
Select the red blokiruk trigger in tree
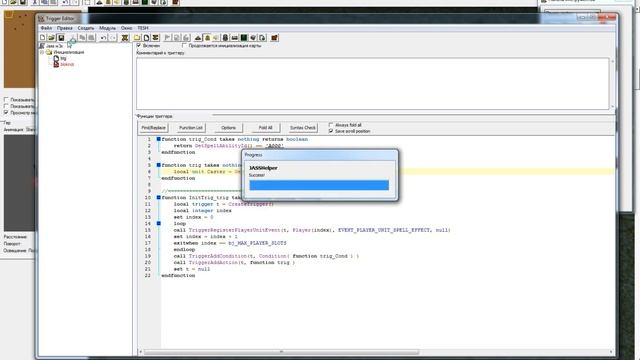tap(67, 64)
